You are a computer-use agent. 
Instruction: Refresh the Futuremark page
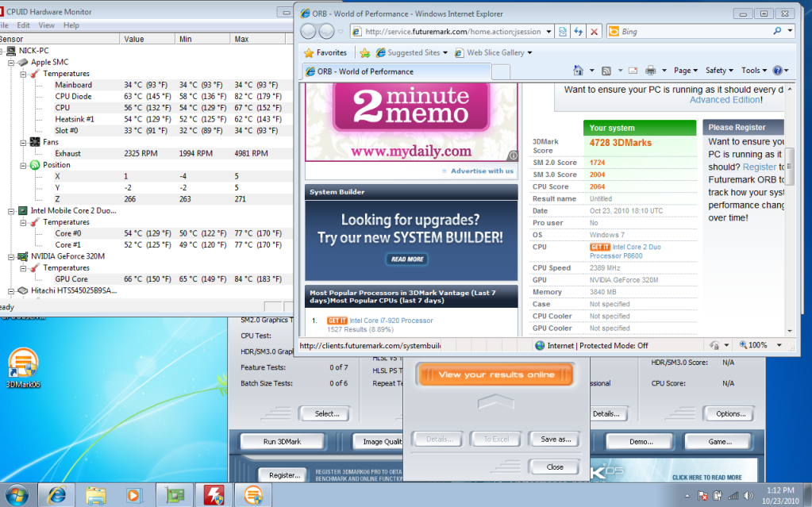pyautogui.click(x=579, y=32)
